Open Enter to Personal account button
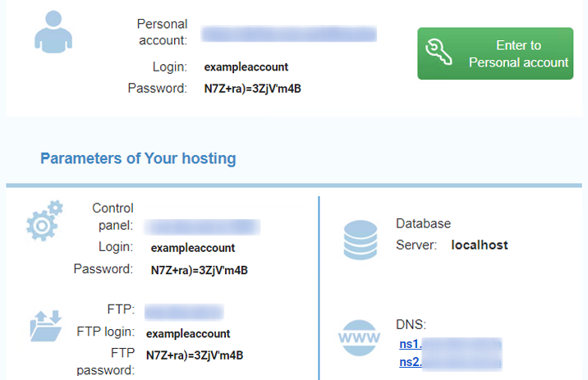Image resolution: width=588 pixels, height=380 pixels. click(x=495, y=53)
